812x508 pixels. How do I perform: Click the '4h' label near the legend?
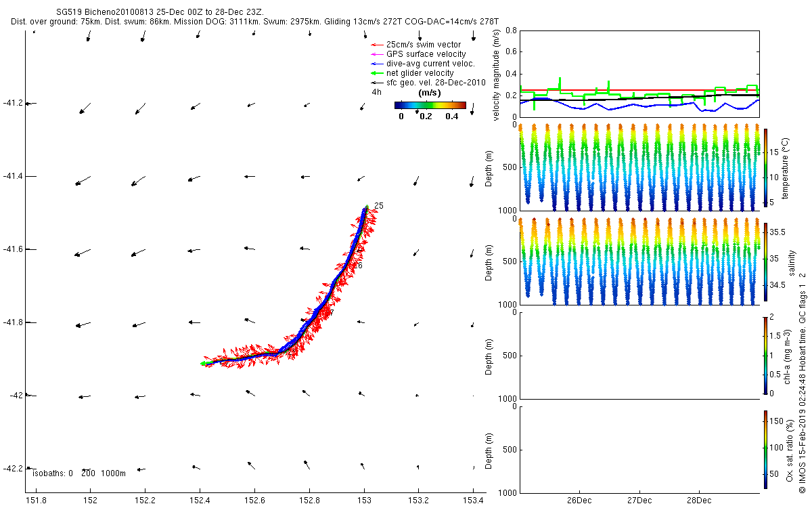point(376,91)
